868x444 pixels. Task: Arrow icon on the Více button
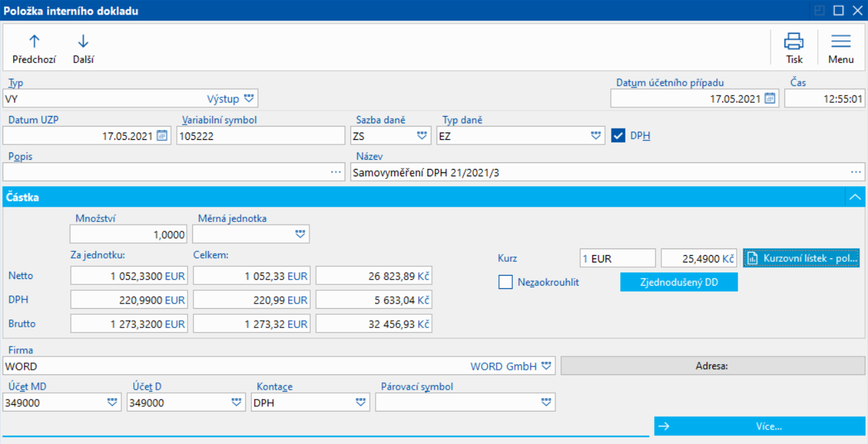[665, 426]
